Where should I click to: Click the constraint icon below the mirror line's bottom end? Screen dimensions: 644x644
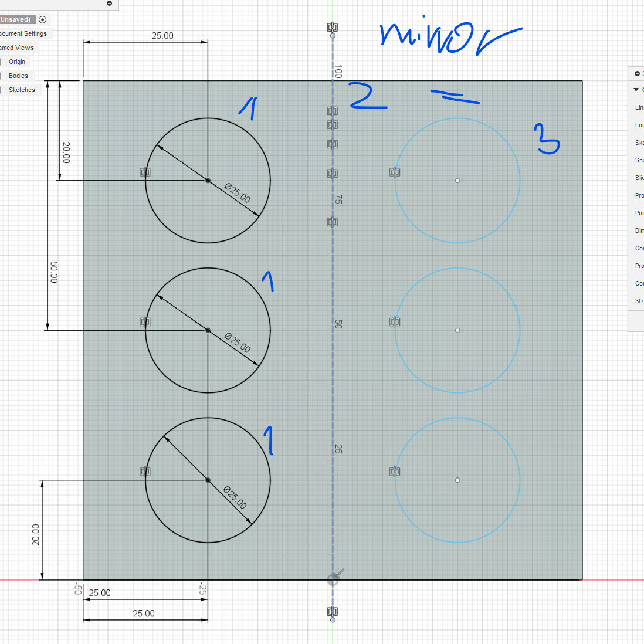[x=333, y=612]
